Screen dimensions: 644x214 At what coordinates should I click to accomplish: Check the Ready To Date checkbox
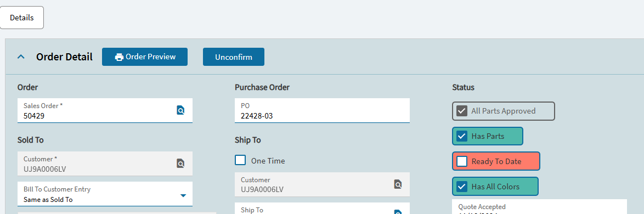[462, 161]
